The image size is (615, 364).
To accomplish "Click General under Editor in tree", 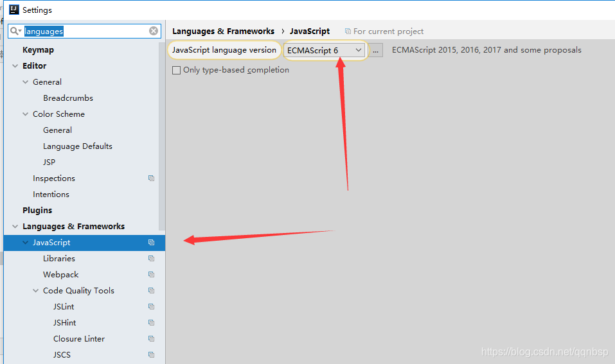I will (47, 82).
